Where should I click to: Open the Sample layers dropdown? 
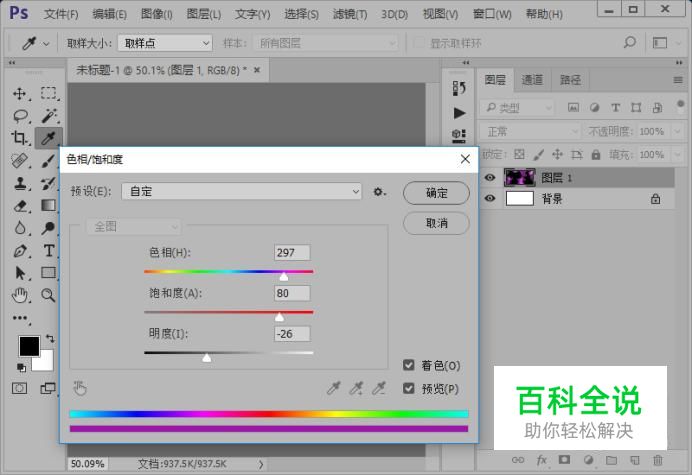pyautogui.click(x=325, y=43)
